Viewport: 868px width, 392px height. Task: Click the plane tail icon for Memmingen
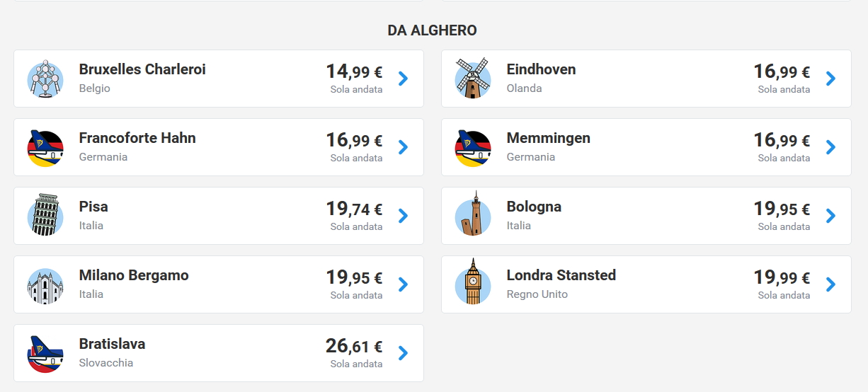pyautogui.click(x=473, y=147)
